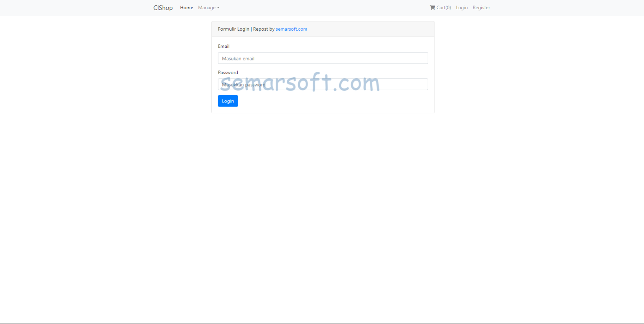Click the shopping cart icon
Image resolution: width=644 pixels, height=324 pixels.
pos(432,7)
